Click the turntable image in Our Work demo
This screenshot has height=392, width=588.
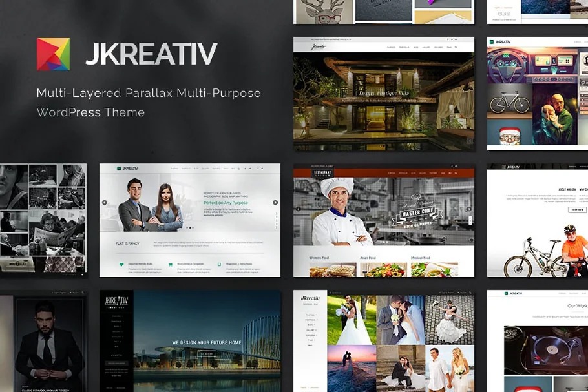tap(546, 352)
